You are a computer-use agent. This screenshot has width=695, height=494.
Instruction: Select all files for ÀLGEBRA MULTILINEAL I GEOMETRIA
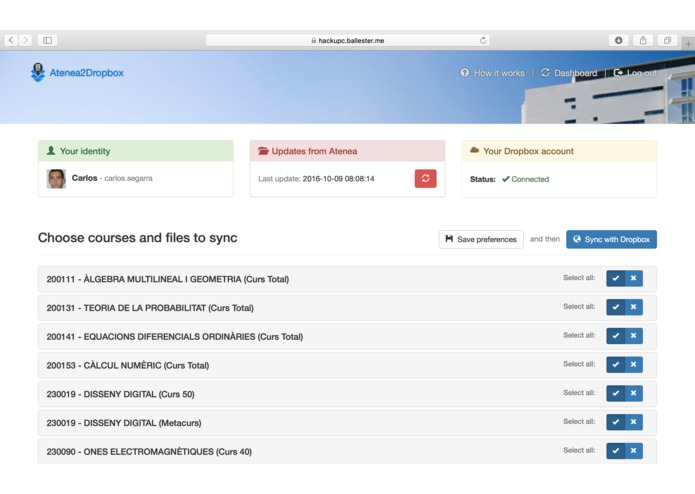(615, 278)
